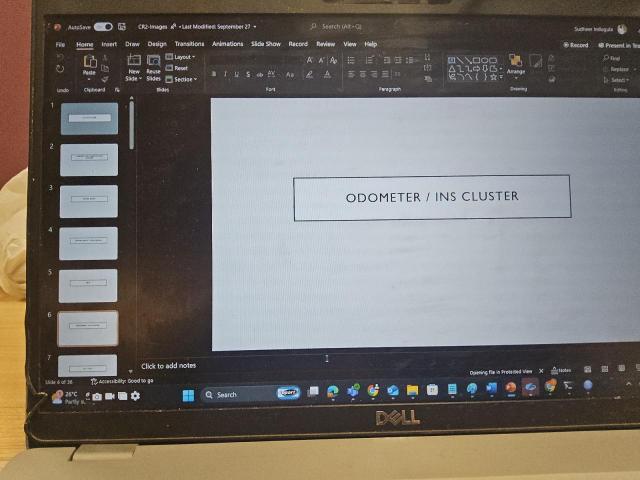Click the Cut scissors icon
Viewport: 640px width, 480px height.
(x=105, y=58)
